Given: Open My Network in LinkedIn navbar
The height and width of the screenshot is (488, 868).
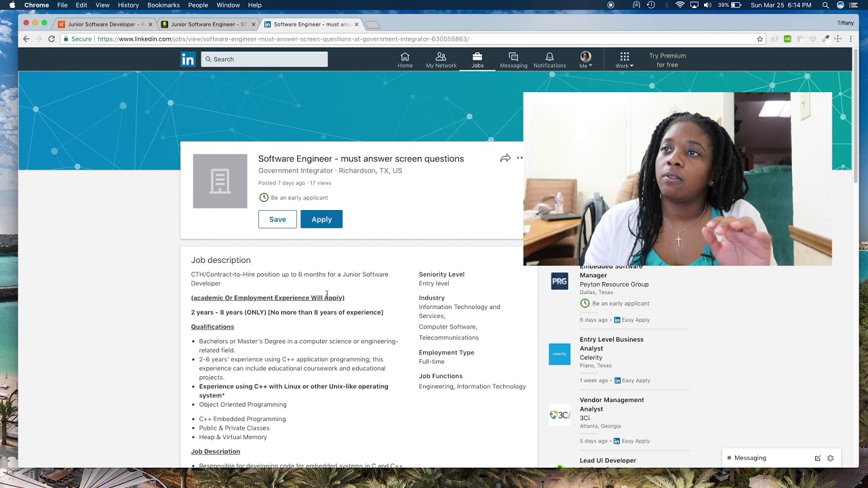Looking at the screenshot, I should [x=441, y=60].
